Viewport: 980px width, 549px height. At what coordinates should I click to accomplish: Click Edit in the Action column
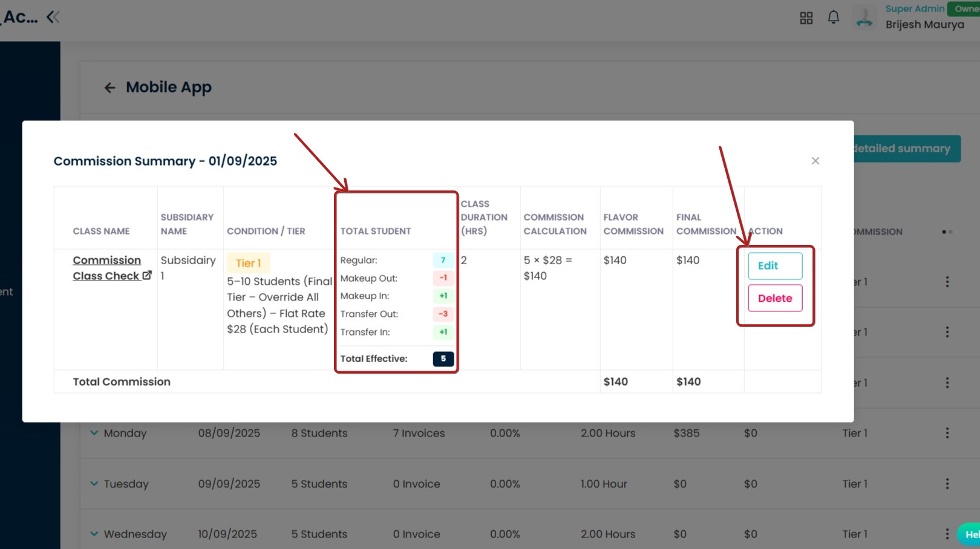(774, 266)
